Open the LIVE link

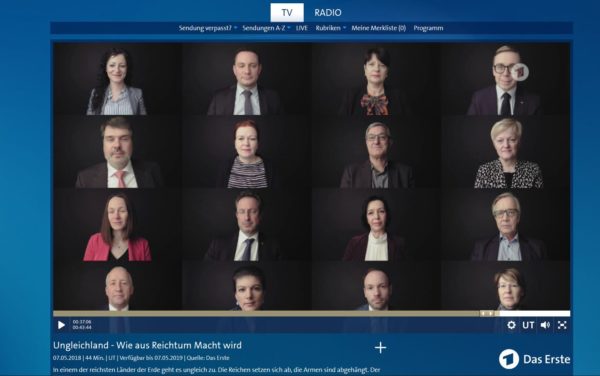tap(302, 28)
